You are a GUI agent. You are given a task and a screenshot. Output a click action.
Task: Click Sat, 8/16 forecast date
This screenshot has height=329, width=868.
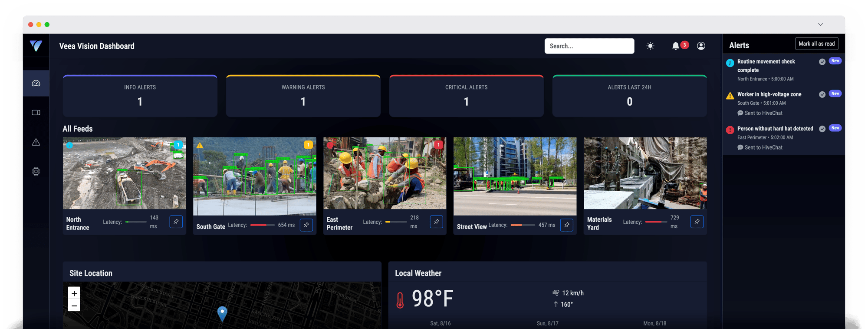[441, 323]
